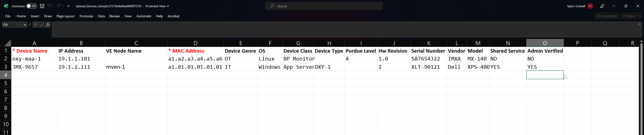Click cell containing BP Monitor
Image resolution: width=644 pixels, height=135 pixels.
[298, 59]
